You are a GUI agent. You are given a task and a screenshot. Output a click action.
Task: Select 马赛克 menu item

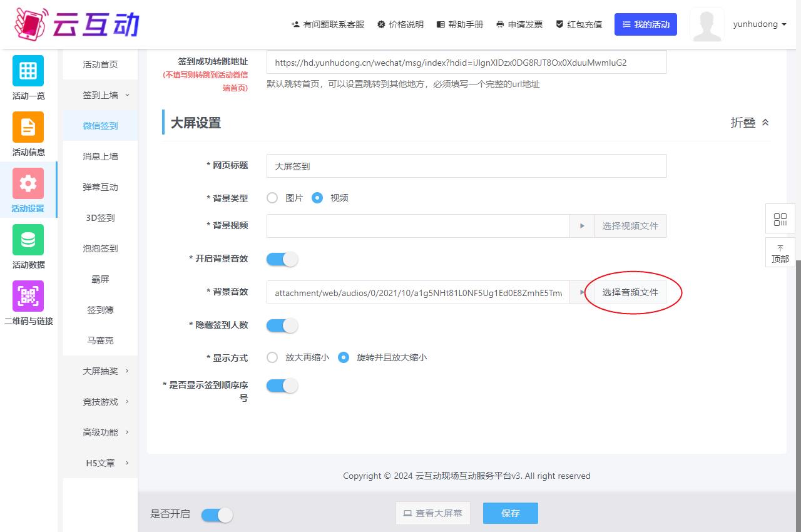click(100, 340)
